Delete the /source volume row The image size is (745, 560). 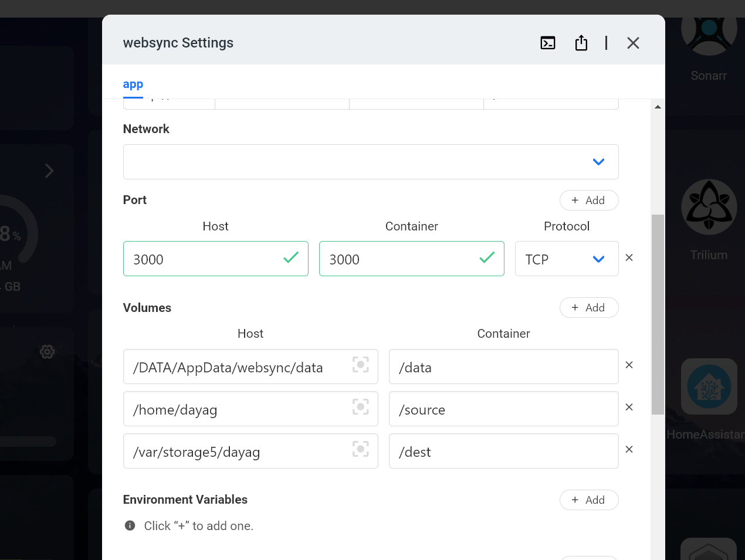coord(629,407)
